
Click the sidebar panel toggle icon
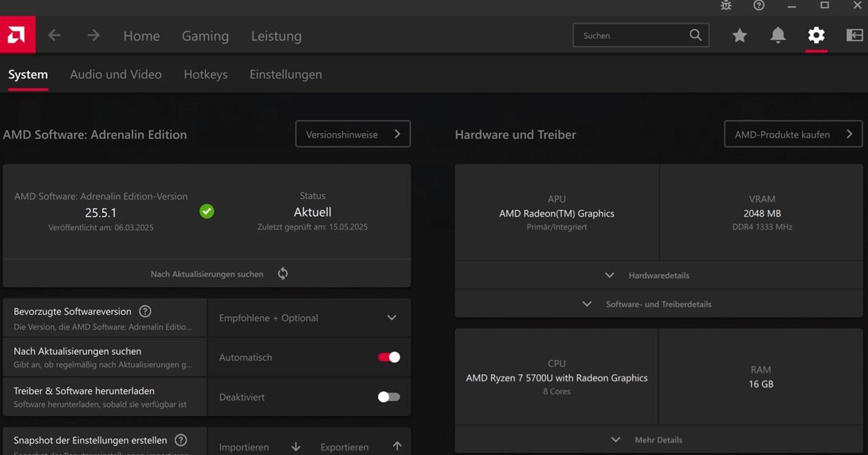(x=854, y=36)
